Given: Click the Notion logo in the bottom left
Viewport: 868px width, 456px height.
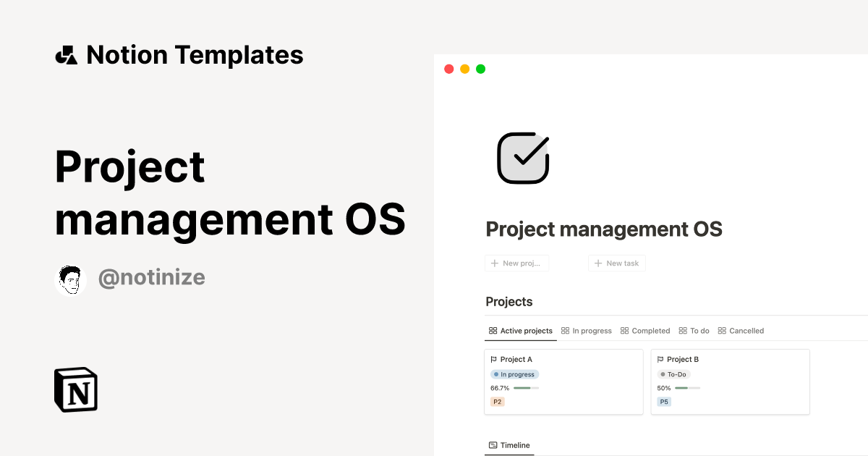Looking at the screenshot, I should click(x=75, y=389).
